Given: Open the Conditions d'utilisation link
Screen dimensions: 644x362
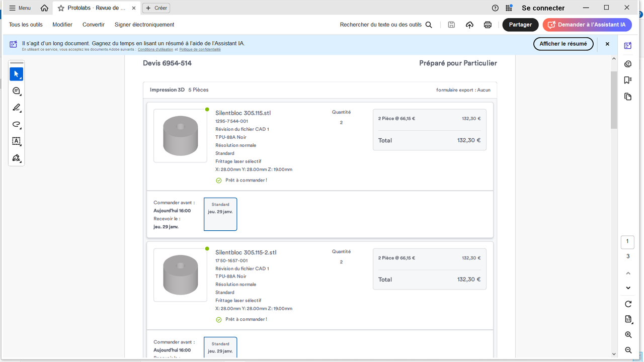Looking at the screenshot, I should click(155, 49).
